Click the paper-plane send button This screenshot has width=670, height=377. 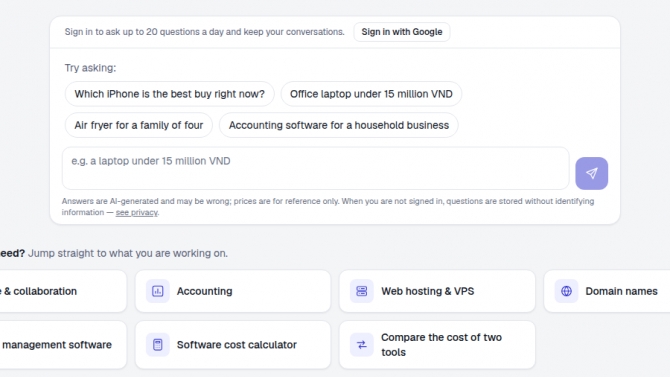(591, 173)
